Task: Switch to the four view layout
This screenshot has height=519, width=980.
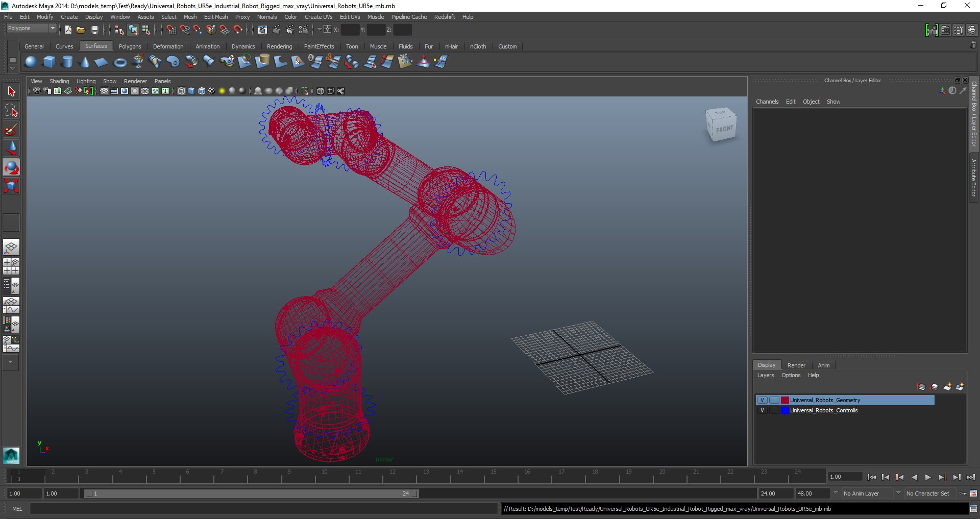Action: pos(11,266)
